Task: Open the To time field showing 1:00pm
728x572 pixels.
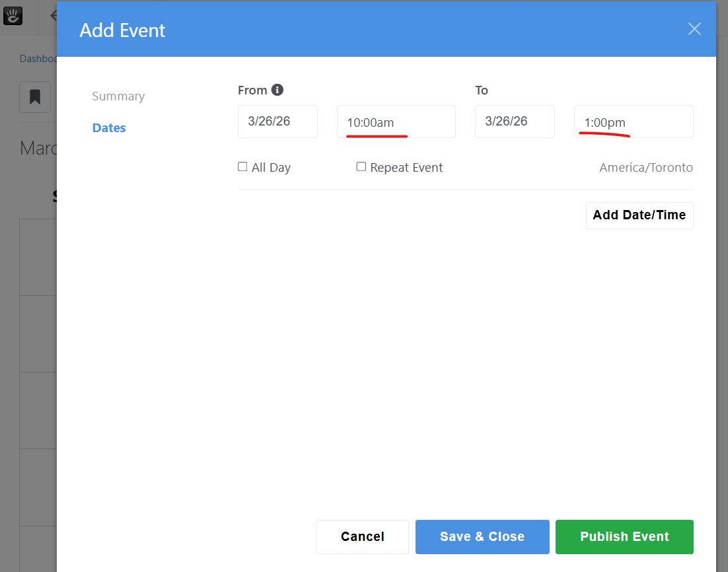Action: [633, 122]
